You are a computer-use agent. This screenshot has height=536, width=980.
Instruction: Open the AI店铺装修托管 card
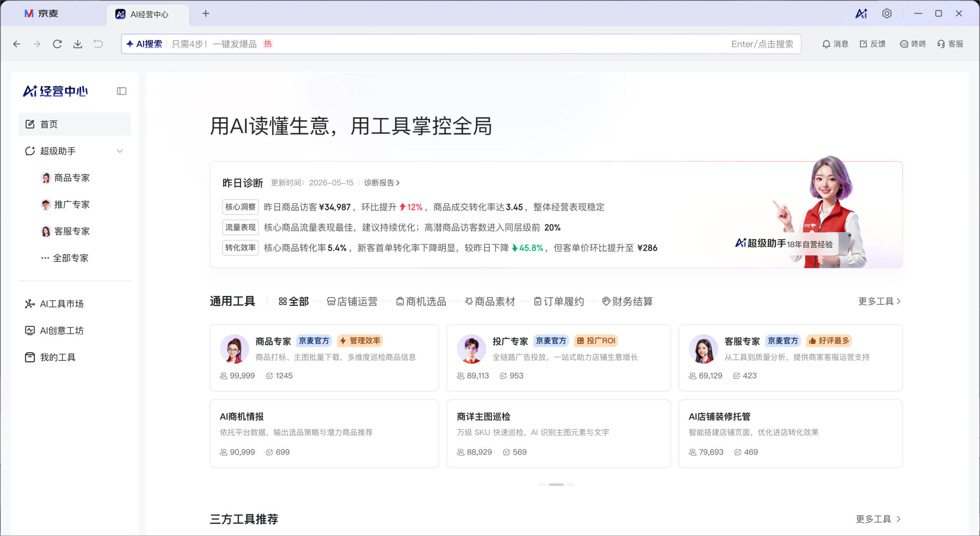pyautogui.click(x=791, y=433)
